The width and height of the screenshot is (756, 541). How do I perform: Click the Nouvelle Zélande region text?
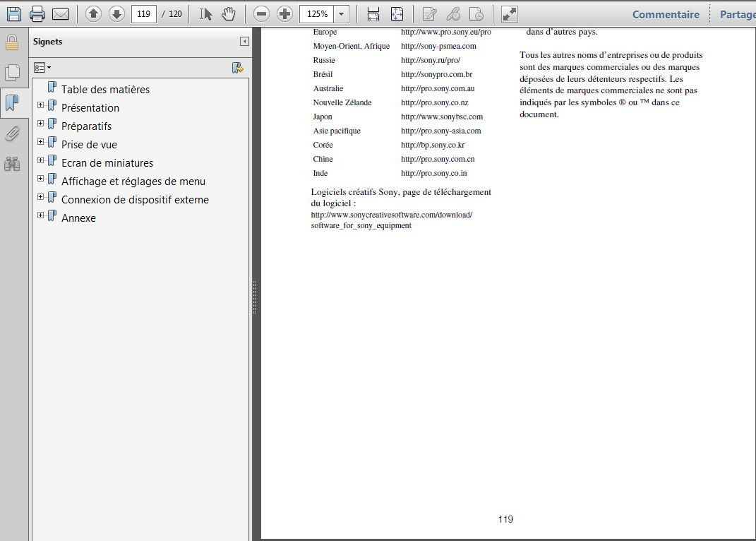click(x=342, y=102)
